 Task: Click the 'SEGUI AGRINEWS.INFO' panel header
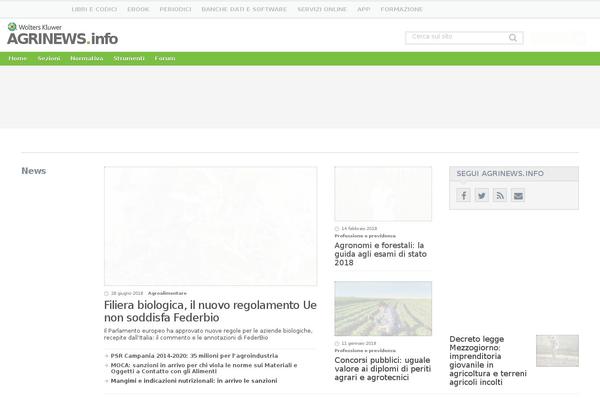514,174
